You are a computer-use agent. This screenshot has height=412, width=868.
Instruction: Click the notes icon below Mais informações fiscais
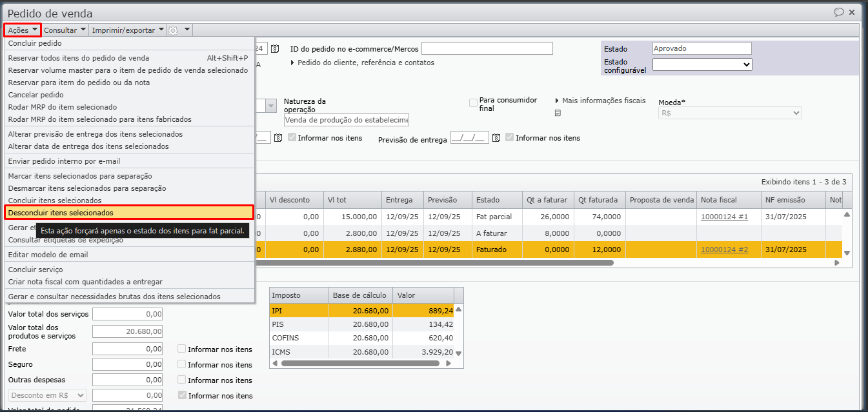[558, 113]
